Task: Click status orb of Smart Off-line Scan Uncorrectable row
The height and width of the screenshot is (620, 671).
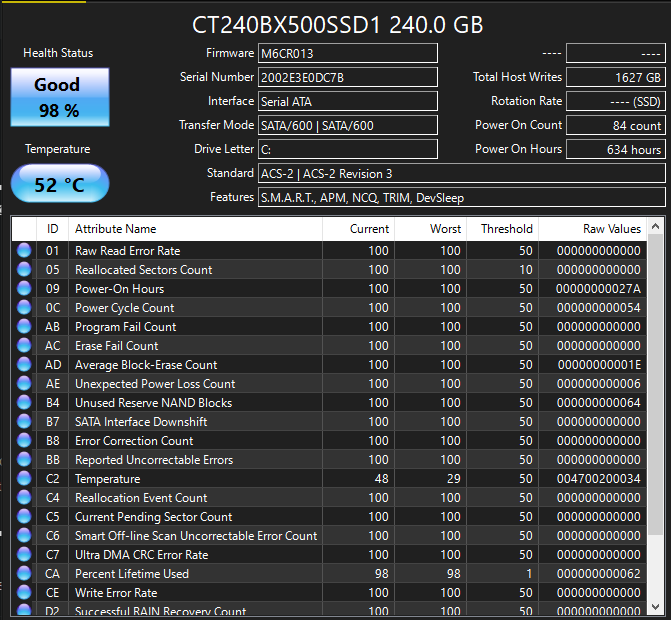Action: pyautogui.click(x=24, y=535)
